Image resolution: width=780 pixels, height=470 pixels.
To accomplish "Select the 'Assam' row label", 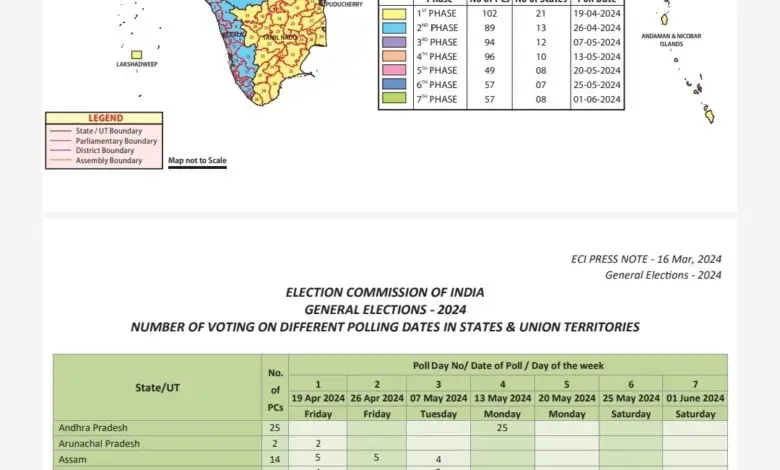I will click(73, 460).
